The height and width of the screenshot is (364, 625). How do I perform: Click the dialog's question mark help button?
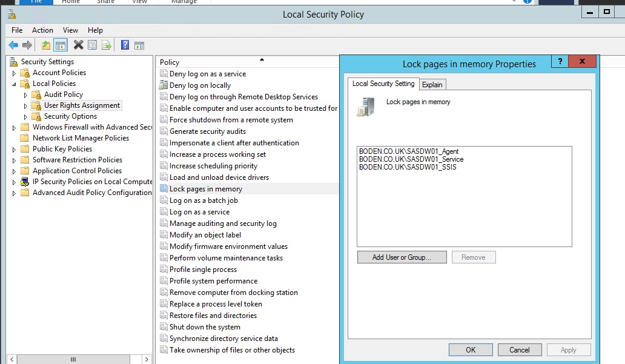(560, 61)
